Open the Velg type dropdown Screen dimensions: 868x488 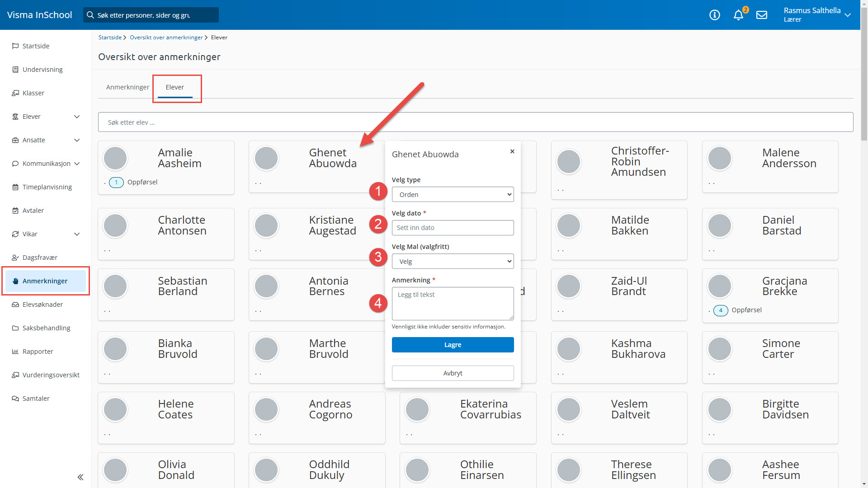pos(453,194)
